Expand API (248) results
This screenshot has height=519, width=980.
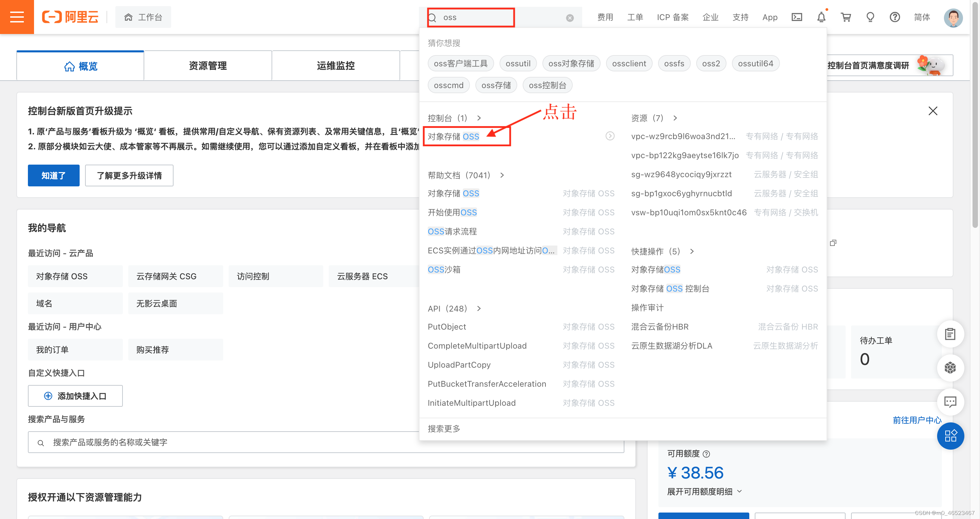pos(454,308)
